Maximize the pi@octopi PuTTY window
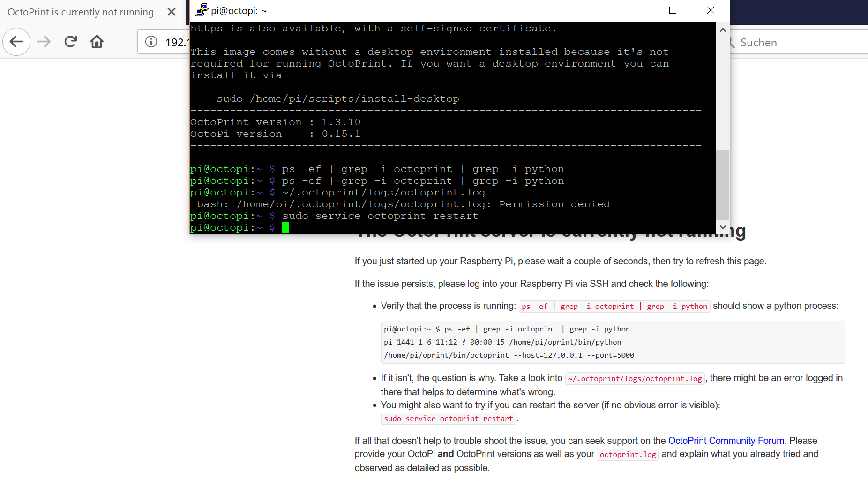Image resolution: width=868 pixels, height=481 pixels. coord(673,10)
